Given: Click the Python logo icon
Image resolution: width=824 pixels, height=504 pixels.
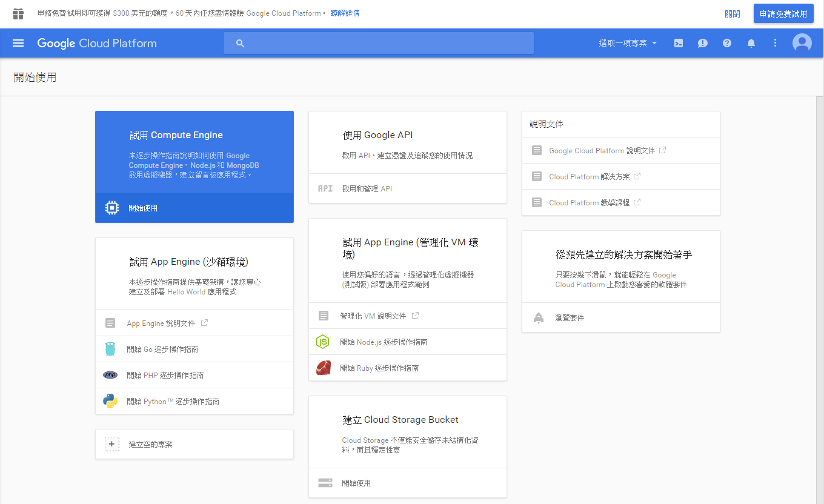Looking at the screenshot, I should point(110,401).
